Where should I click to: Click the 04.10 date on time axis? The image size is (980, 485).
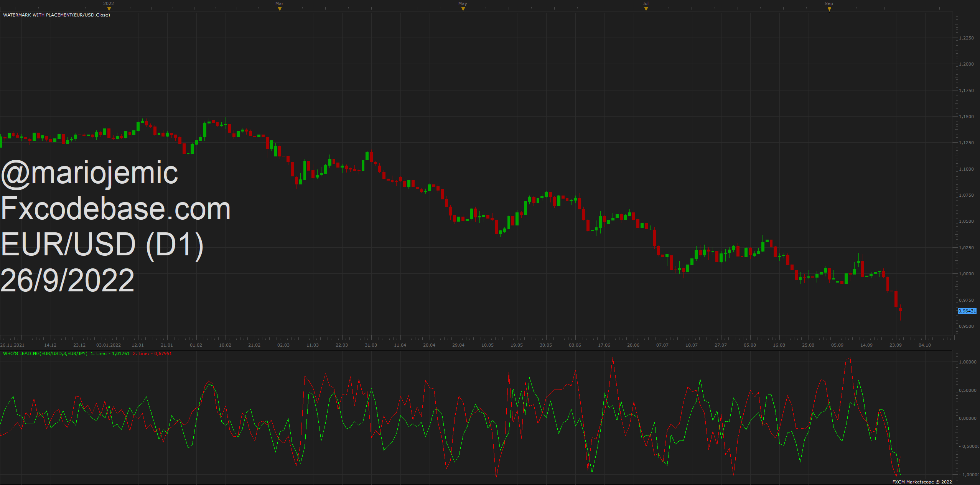tap(925, 345)
